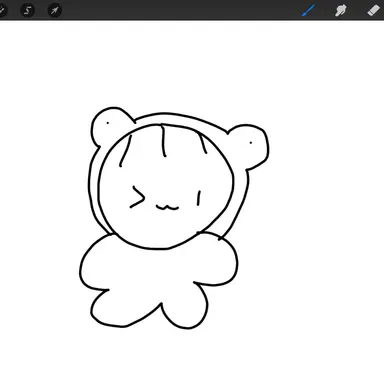Select the Eraser tool

click(x=373, y=10)
